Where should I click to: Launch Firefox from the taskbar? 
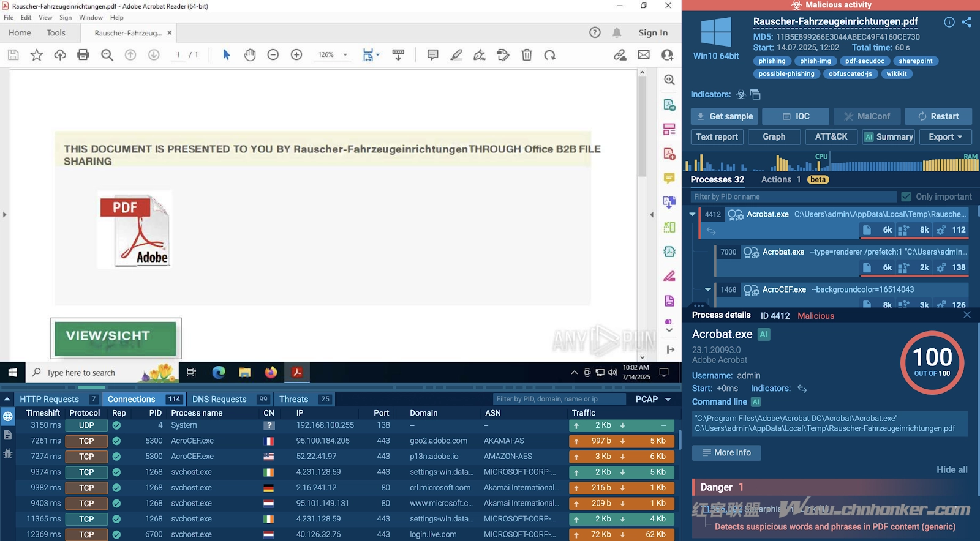click(271, 372)
